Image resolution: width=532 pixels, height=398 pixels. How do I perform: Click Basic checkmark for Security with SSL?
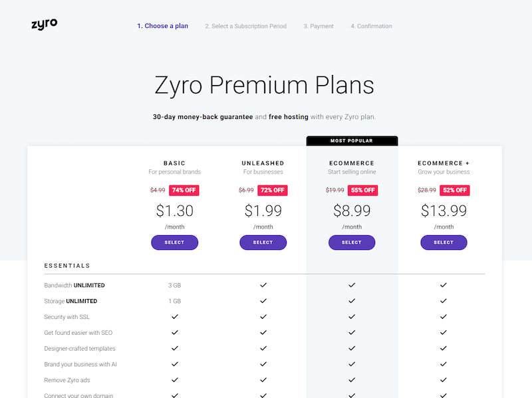coord(175,317)
